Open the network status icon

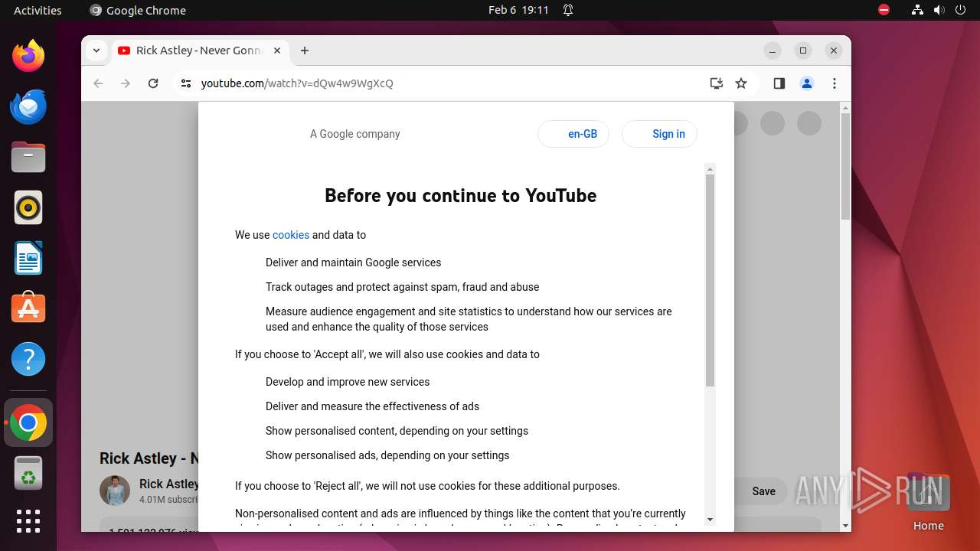coord(917,10)
